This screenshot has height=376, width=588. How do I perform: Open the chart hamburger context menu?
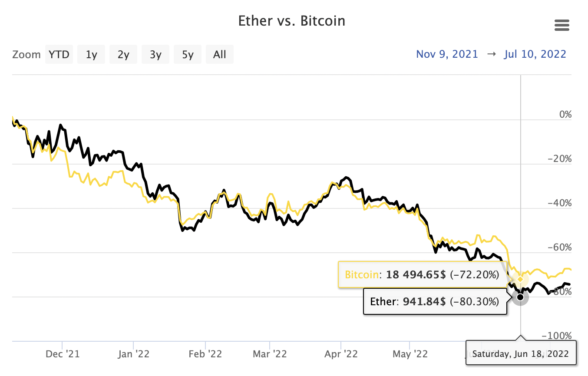(x=562, y=26)
